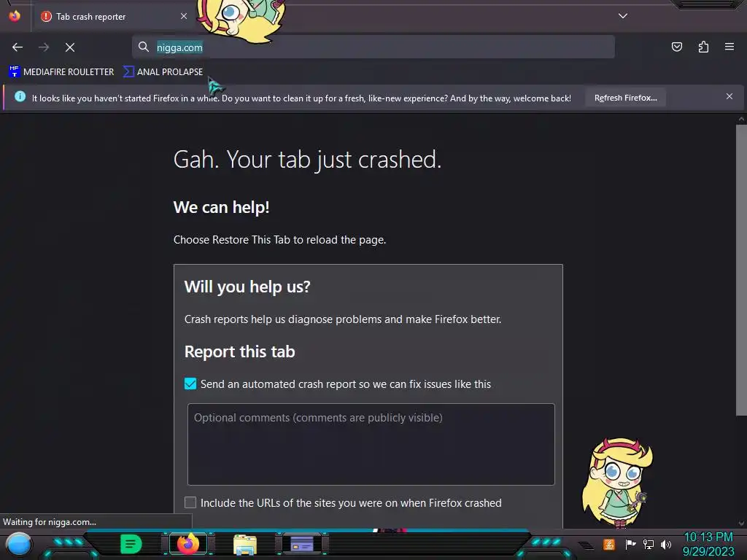Open the MEDIAFIRE ROULETTER bookmark
747x560 pixels.
tap(61, 72)
